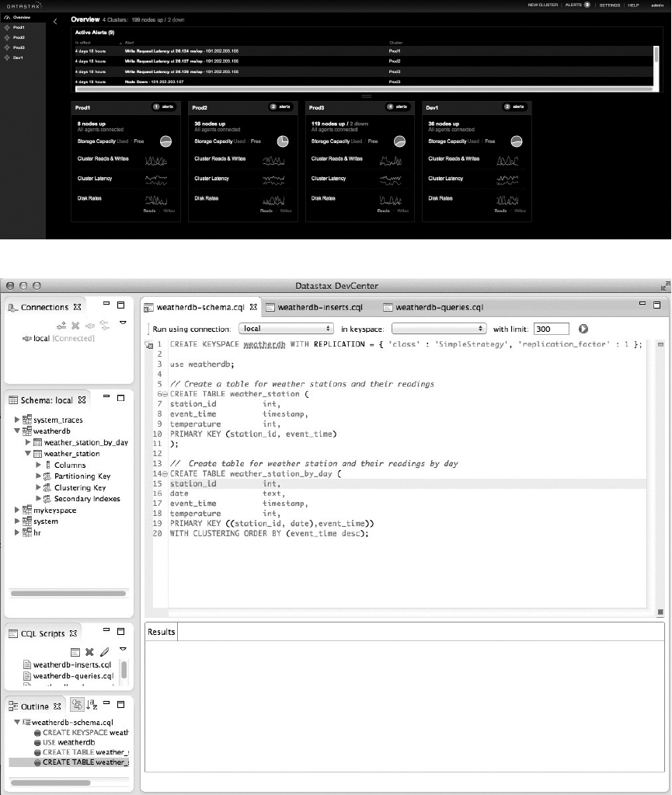Open CQL Scripts panel view menu triangle
The height and width of the screenshot is (795, 672).
coord(123,649)
